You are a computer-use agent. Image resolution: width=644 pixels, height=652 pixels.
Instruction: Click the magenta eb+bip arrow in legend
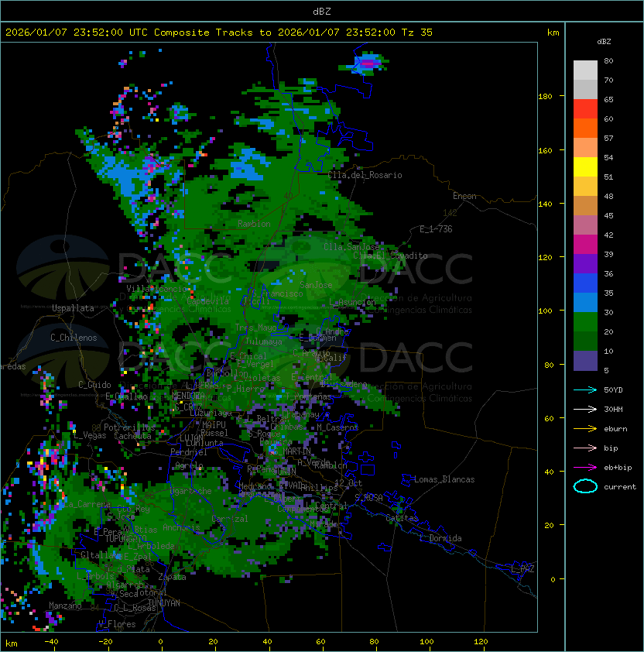(585, 468)
